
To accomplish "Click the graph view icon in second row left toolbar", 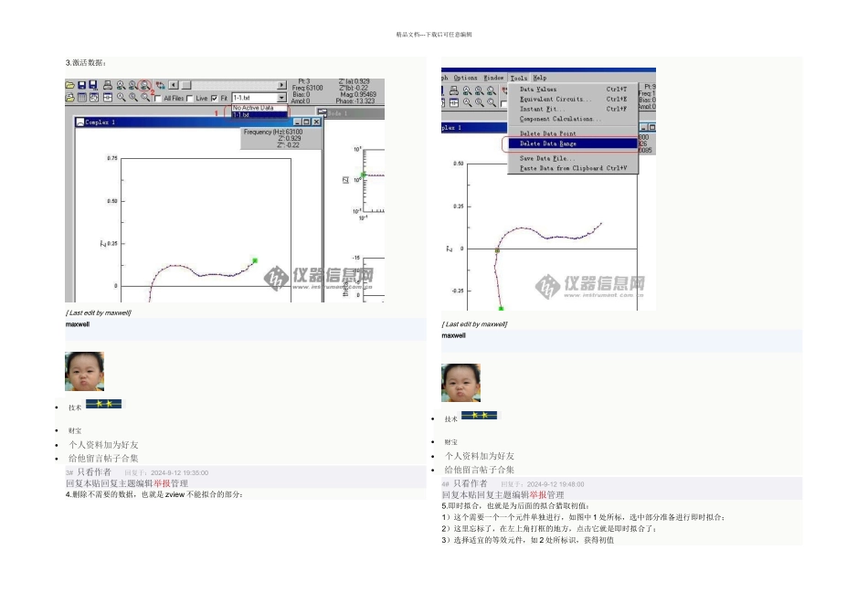I will (x=93, y=98).
